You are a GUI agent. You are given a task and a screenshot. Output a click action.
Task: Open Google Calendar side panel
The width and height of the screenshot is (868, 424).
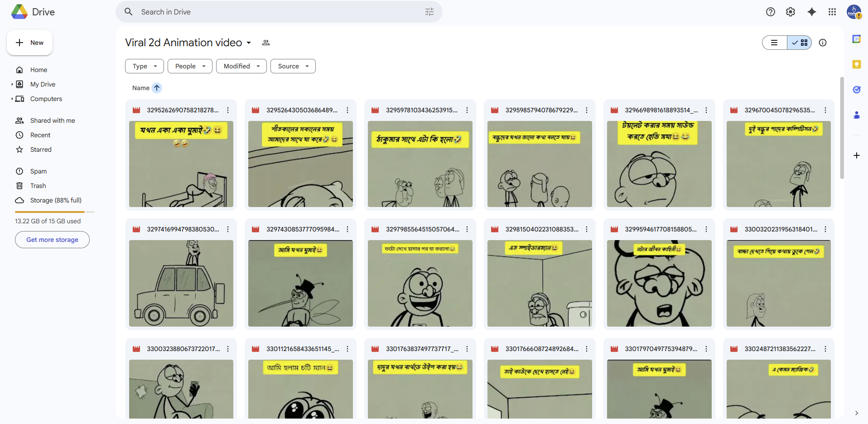click(x=856, y=39)
